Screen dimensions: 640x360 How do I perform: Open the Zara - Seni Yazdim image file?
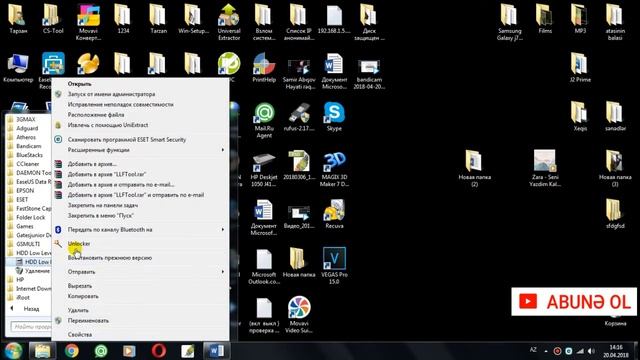pyautogui.click(x=544, y=169)
